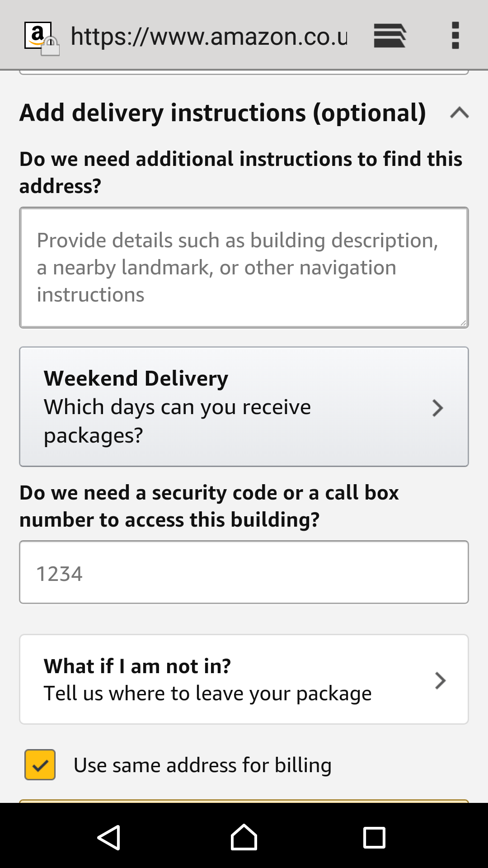Tap the 'Add delivery instructions (optional)' heading
The image size is (488, 868).
(222, 113)
